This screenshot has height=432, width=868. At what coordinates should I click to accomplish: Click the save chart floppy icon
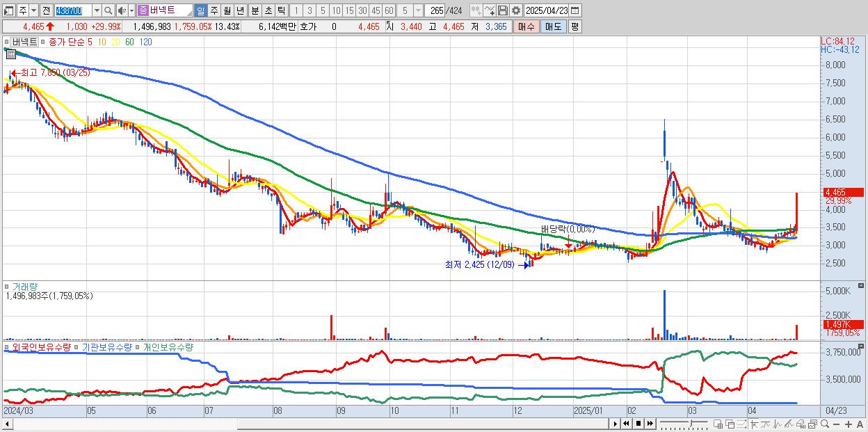tap(503, 10)
